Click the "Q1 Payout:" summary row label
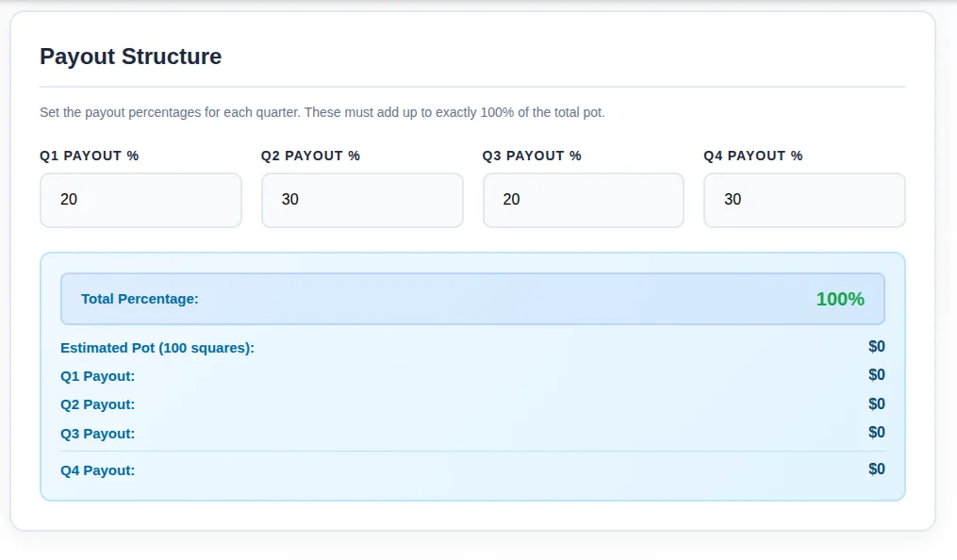Image resolution: width=957 pixels, height=560 pixels. coord(98,376)
